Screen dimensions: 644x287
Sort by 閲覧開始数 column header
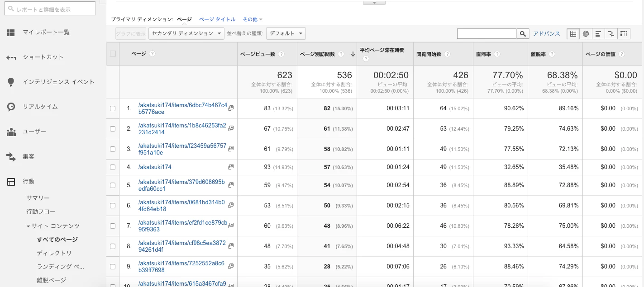pyautogui.click(x=429, y=54)
